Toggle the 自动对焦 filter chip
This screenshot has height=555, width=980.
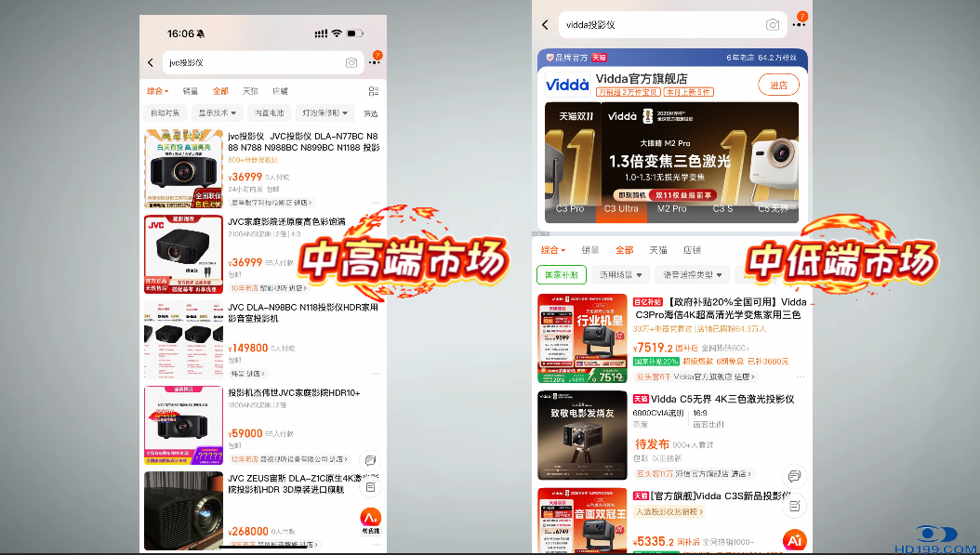[x=166, y=113]
